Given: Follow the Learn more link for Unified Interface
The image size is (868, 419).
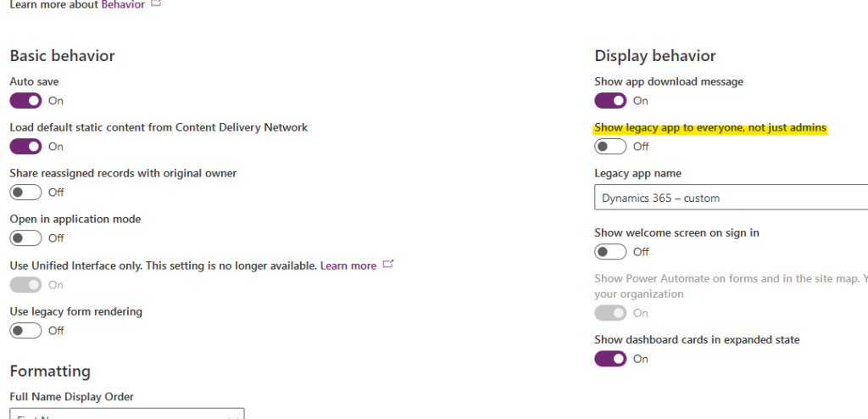Looking at the screenshot, I should coord(348,265).
